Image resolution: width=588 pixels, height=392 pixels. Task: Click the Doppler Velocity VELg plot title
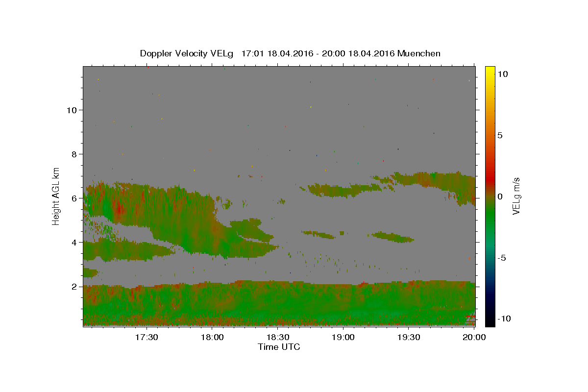pos(290,53)
